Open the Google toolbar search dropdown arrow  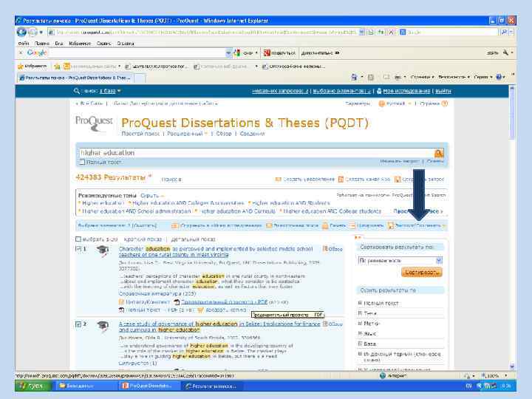(x=228, y=53)
